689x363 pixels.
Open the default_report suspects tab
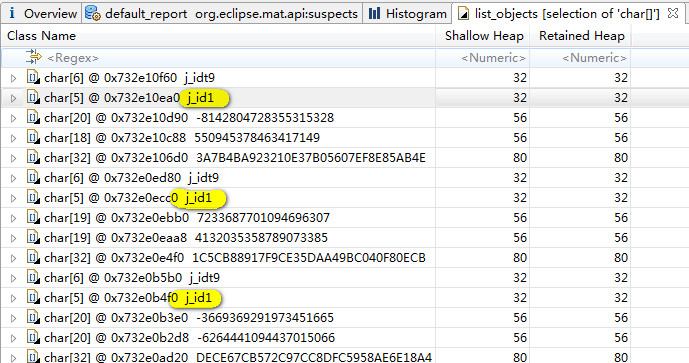222,14
